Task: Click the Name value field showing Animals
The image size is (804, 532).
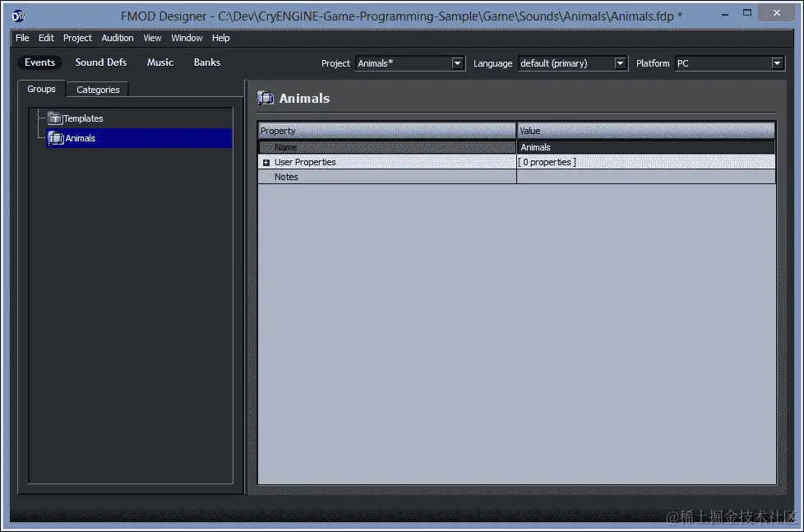Action: point(646,147)
